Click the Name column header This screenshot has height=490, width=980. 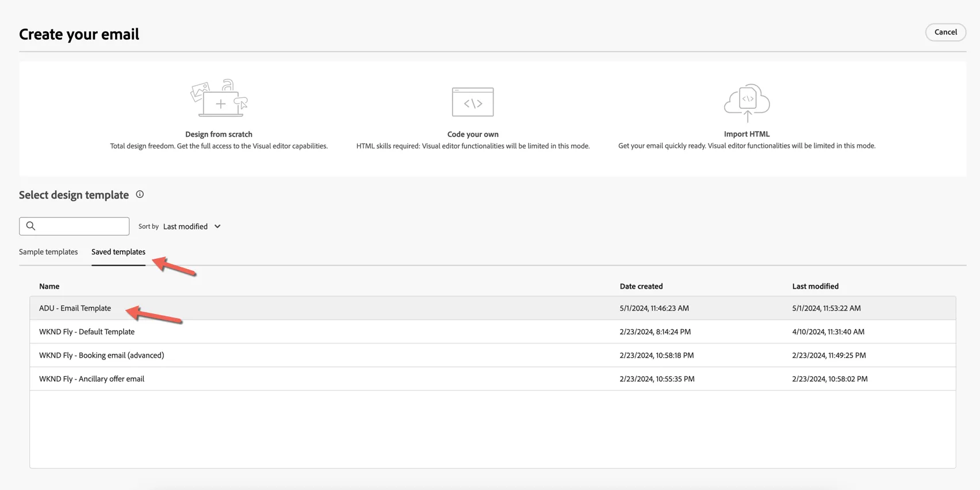[x=49, y=286]
